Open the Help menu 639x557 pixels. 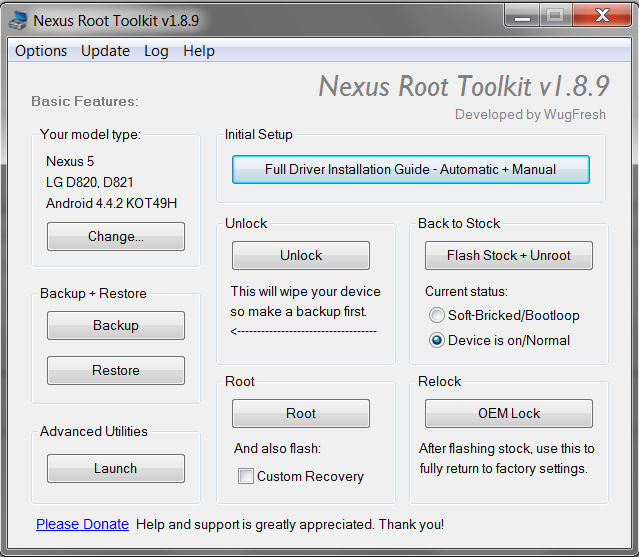click(199, 51)
